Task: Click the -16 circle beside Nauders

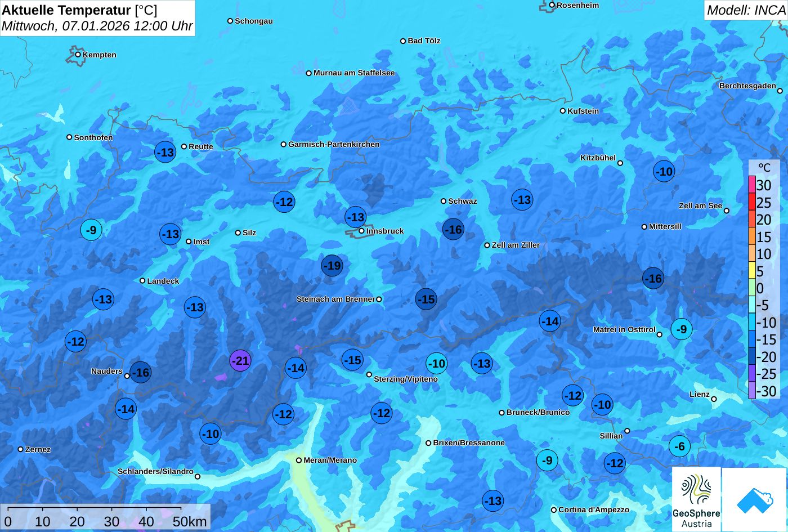Action: [140, 372]
